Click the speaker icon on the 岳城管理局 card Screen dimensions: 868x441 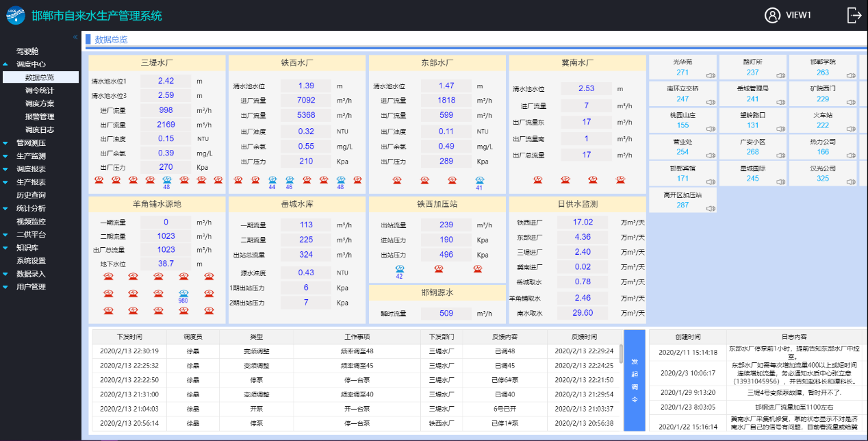coord(781,102)
